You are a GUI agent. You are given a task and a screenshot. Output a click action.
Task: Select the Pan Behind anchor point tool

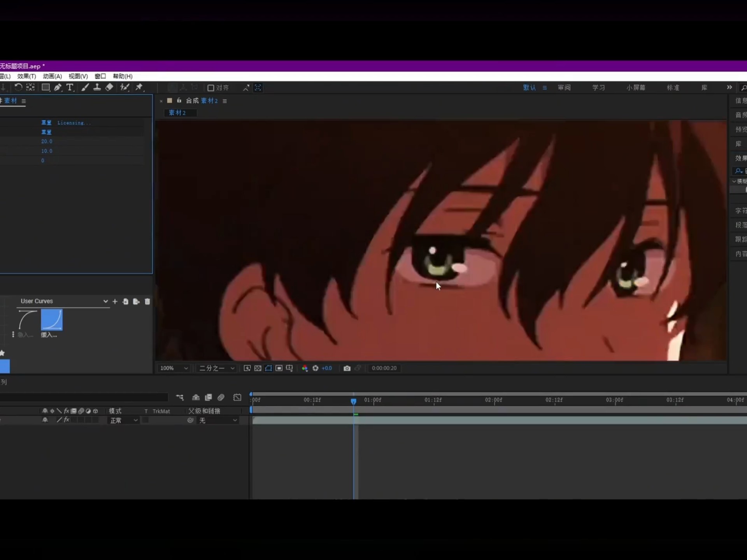30,87
